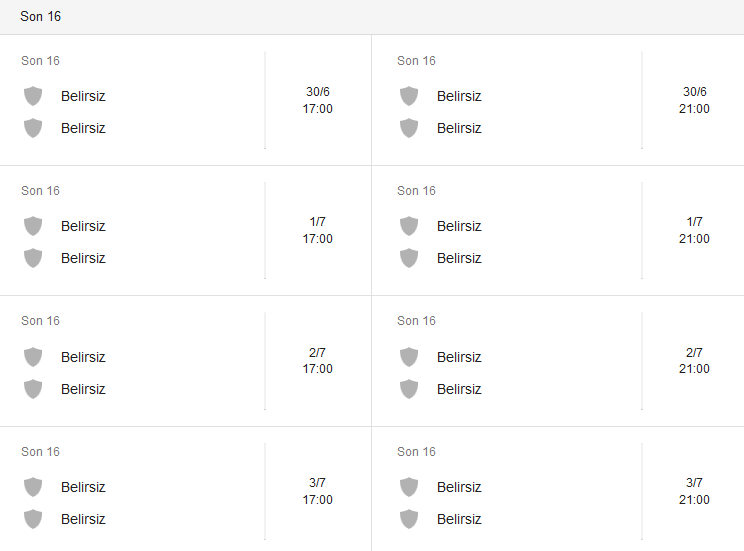Image resolution: width=744 pixels, height=551 pixels.
Task: Click bottom team shield in 2/7 21:00 match
Action: 409,389
